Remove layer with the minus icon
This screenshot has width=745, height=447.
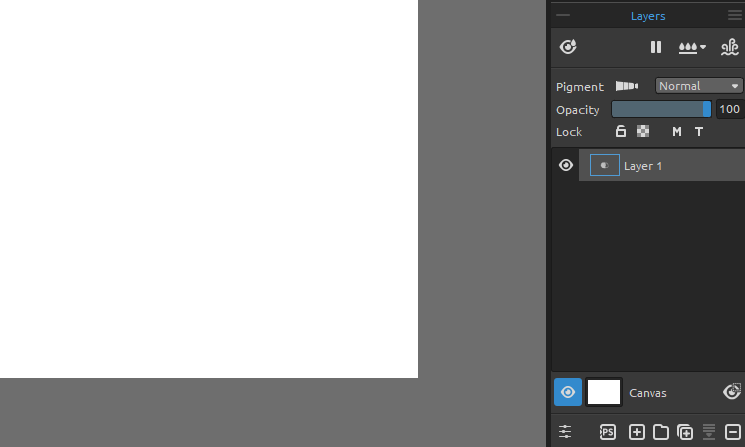pyautogui.click(x=733, y=432)
